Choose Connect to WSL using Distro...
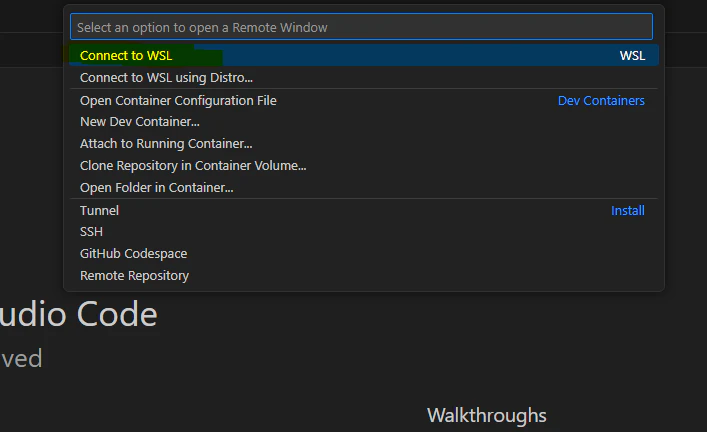The width and height of the screenshot is (707, 432). [x=364, y=78]
